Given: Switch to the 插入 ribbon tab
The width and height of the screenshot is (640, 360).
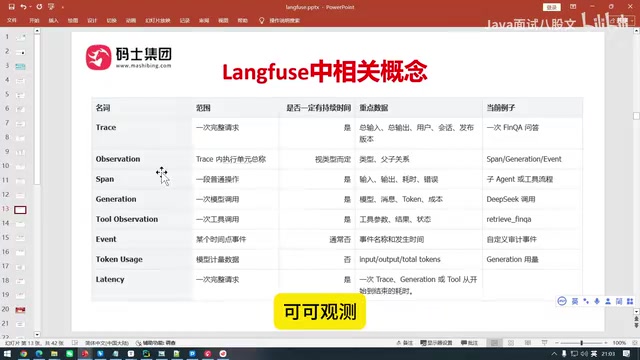Looking at the screenshot, I should click(53, 20).
